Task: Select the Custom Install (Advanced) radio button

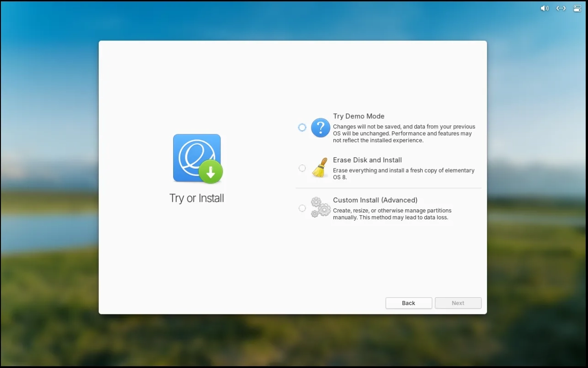Action: tap(302, 208)
